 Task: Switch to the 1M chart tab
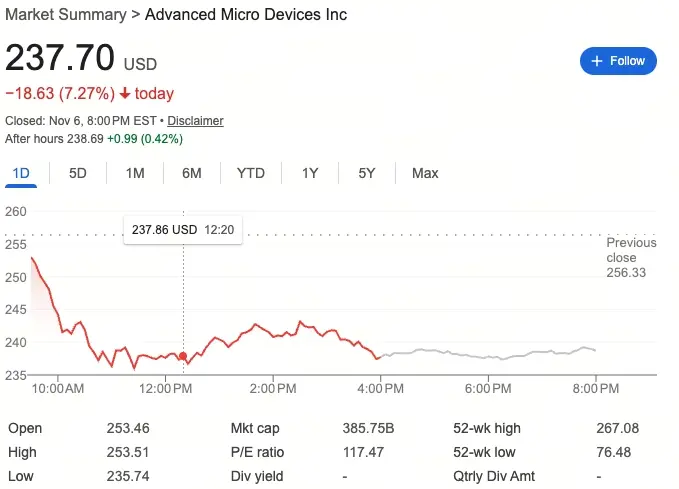[135, 173]
